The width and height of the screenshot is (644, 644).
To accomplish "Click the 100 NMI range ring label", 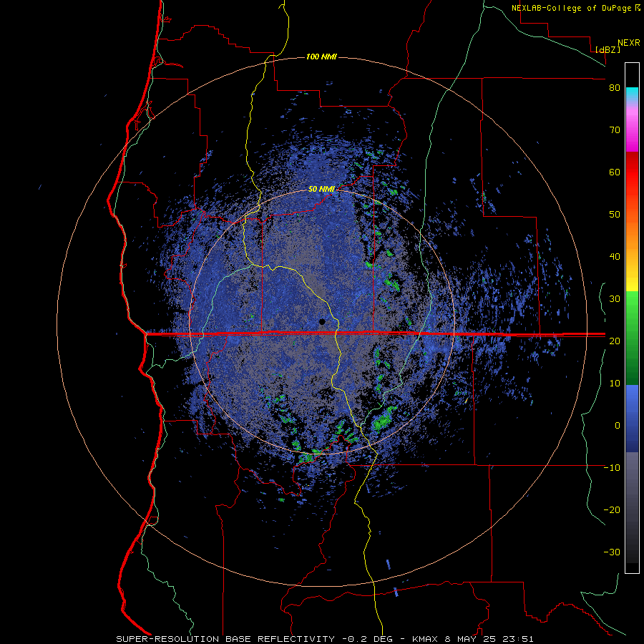I will 321,57.
